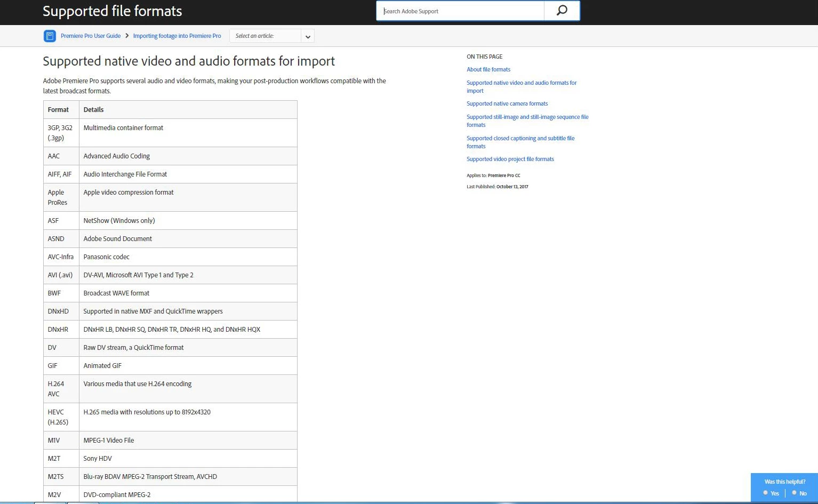Jump to Supported native camera formats

[x=507, y=103]
